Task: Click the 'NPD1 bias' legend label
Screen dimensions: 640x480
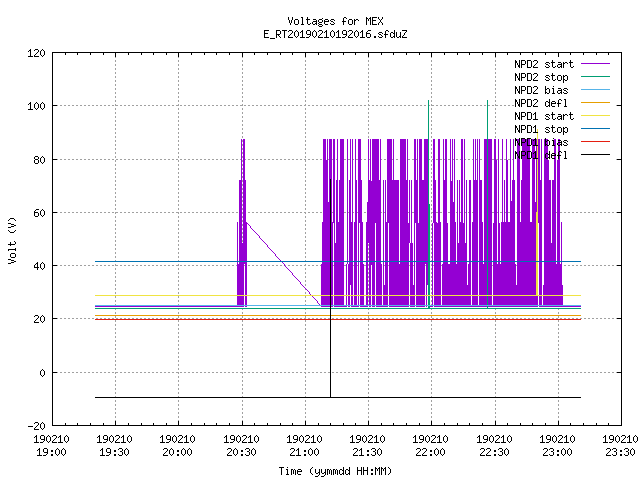Action: coord(541,142)
